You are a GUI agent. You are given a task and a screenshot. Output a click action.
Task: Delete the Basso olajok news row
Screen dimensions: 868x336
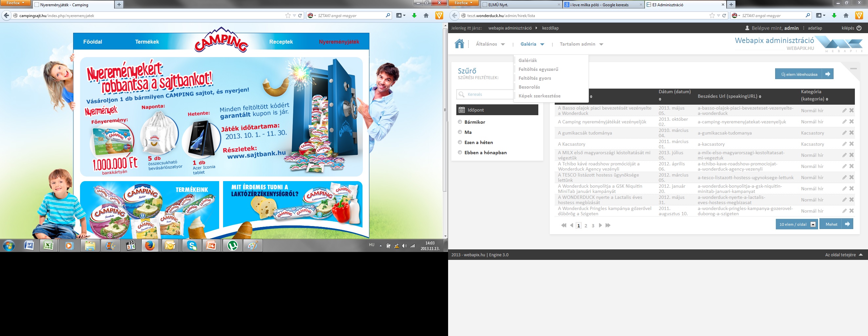pyautogui.click(x=852, y=111)
